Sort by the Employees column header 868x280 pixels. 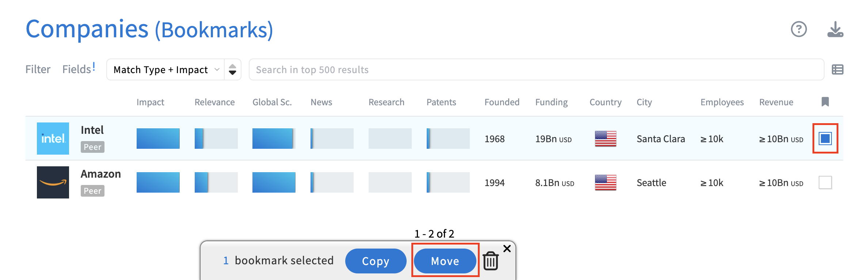point(722,102)
